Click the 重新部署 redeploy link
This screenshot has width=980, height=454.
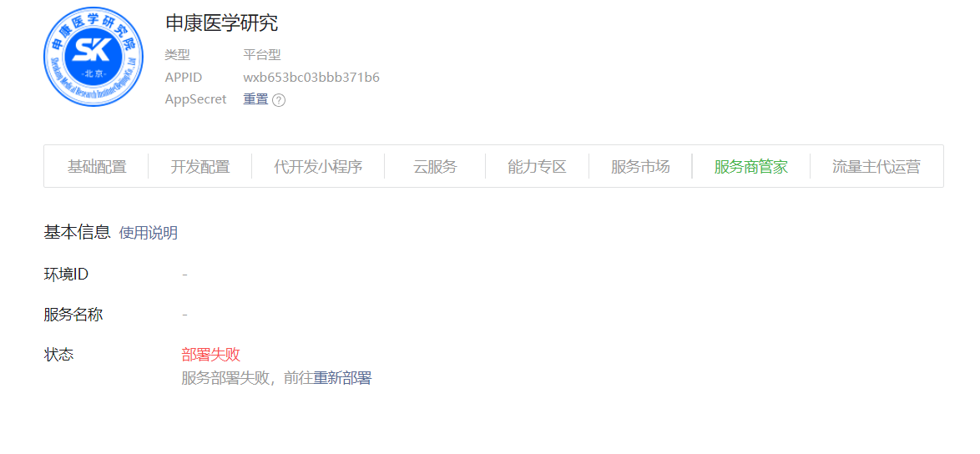pyautogui.click(x=342, y=378)
